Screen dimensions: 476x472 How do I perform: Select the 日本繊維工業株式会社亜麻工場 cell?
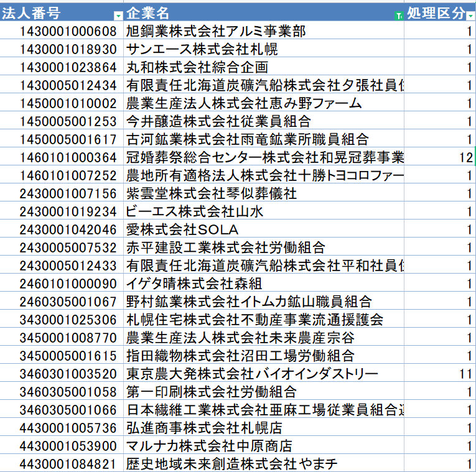pyautogui.click(x=264, y=409)
